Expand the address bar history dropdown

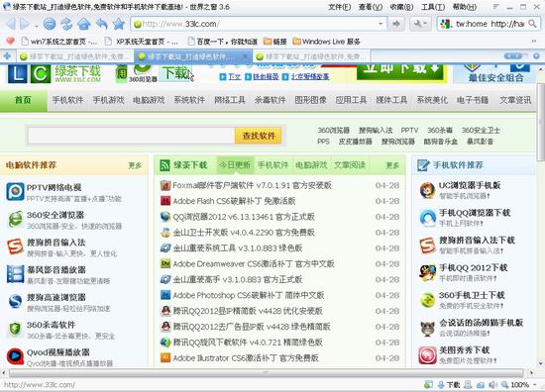381,24
